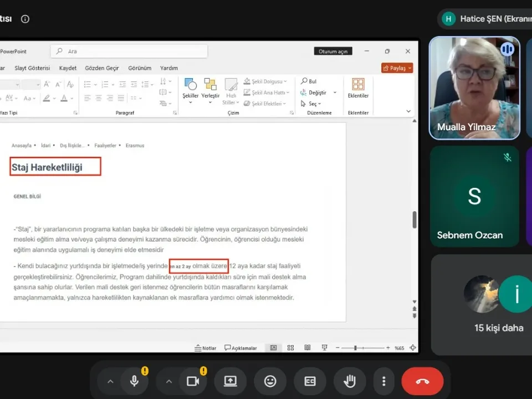Open the 15 kişi daha participants tile
Viewport: 532px width, 399px height.
coord(482,305)
